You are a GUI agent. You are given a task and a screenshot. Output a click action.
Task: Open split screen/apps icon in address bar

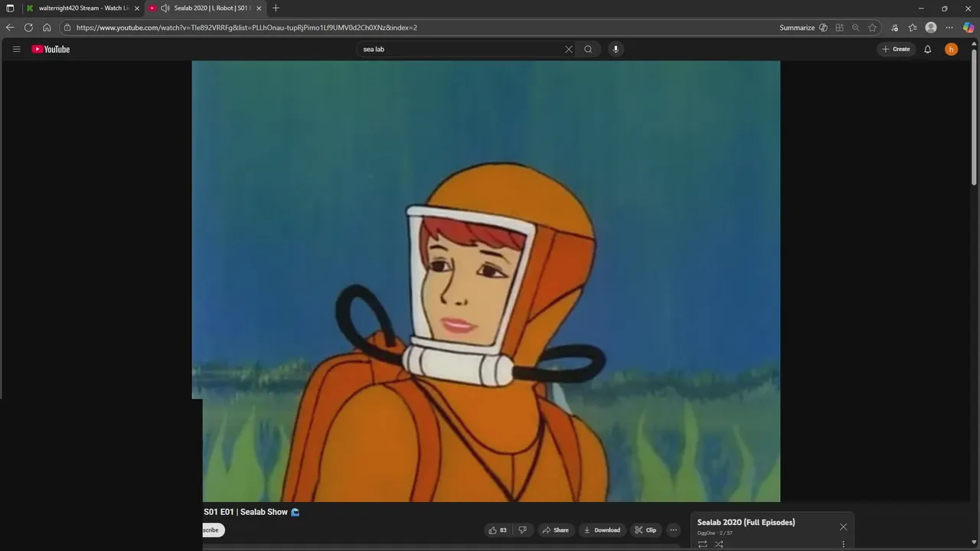tap(840, 28)
